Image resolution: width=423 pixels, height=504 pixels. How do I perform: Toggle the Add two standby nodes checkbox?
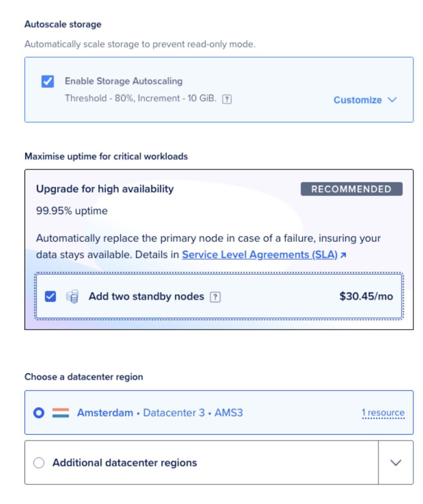pos(50,297)
